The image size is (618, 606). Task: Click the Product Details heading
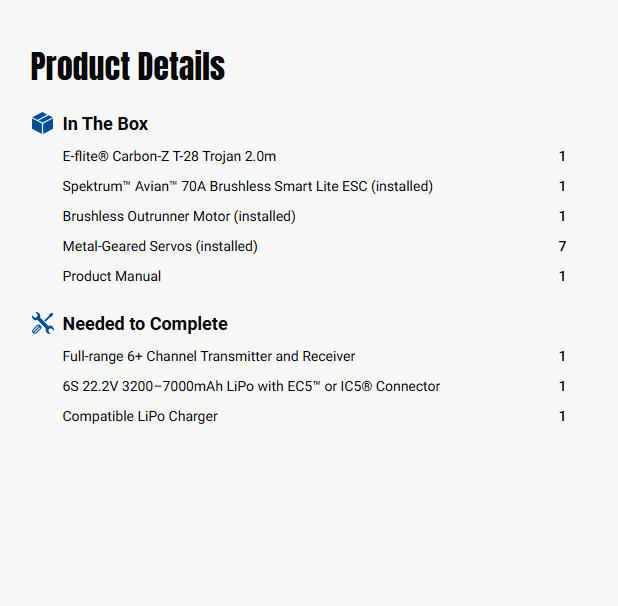pos(128,66)
